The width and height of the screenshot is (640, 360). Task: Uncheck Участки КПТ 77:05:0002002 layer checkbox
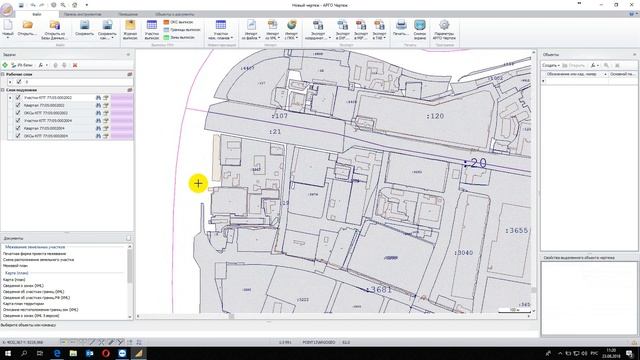pyautogui.click(x=18, y=98)
